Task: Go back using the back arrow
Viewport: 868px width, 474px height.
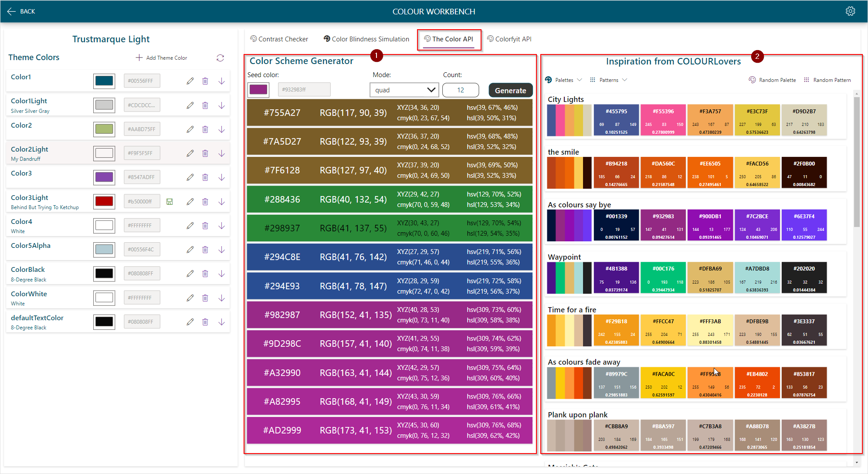Action: (11, 11)
